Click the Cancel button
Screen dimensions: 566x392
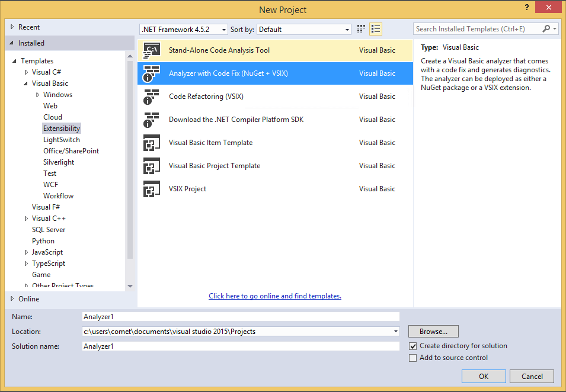pyautogui.click(x=532, y=376)
